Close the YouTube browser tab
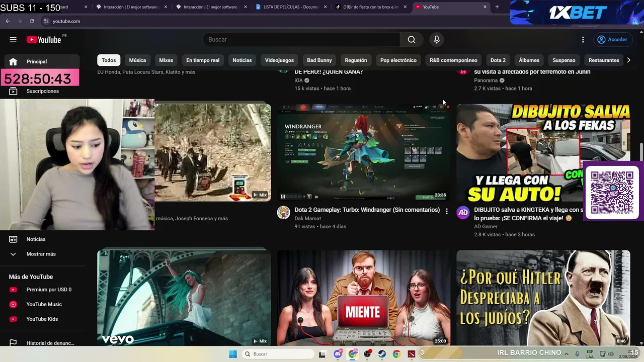 pos(485,7)
